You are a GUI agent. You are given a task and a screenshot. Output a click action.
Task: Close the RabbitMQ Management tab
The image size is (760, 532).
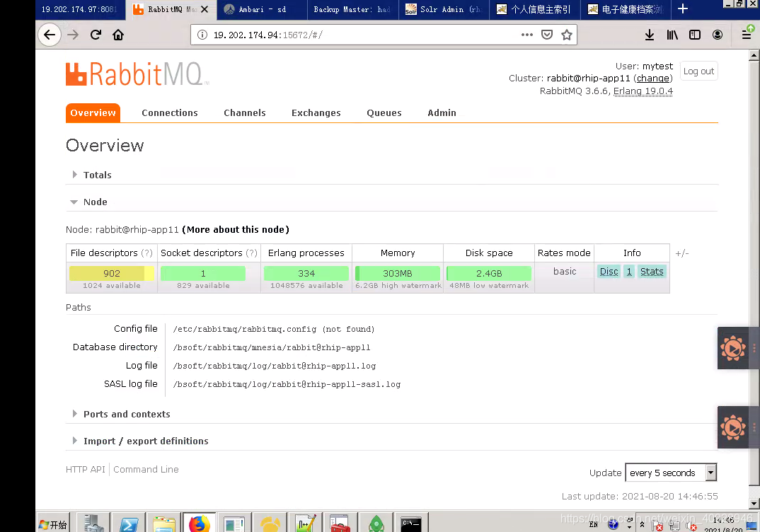[x=205, y=9]
